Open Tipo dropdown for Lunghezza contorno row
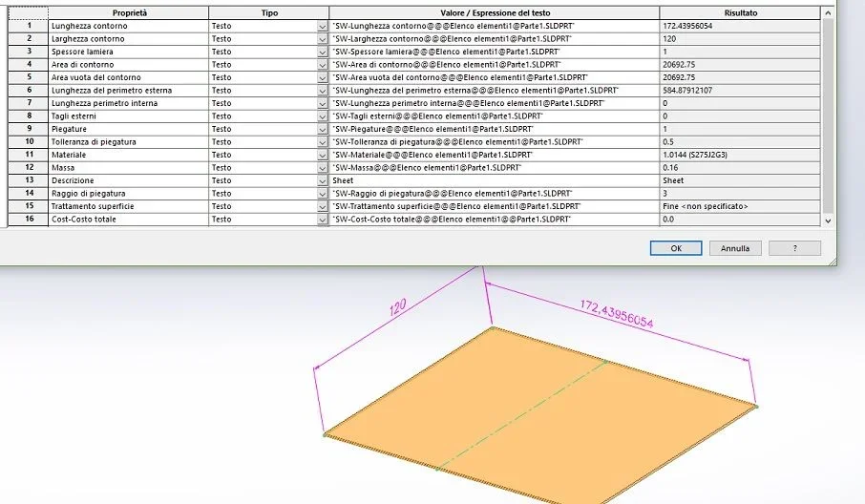 tap(323, 26)
